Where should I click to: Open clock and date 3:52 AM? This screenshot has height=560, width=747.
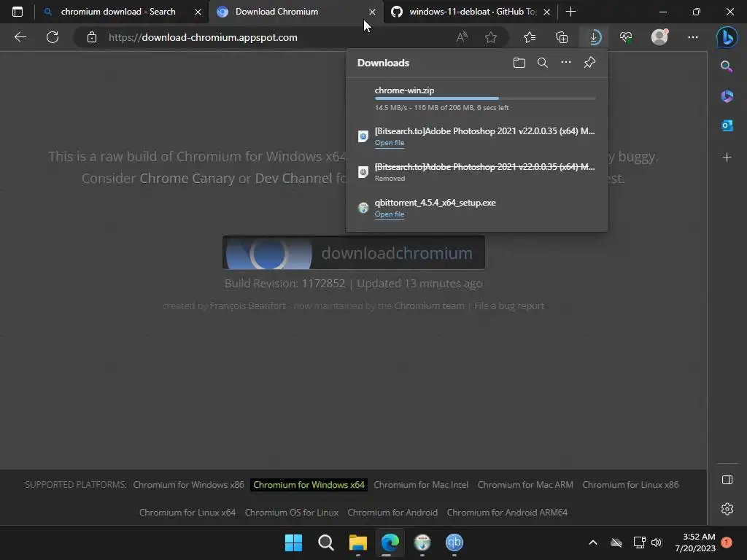(695, 542)
